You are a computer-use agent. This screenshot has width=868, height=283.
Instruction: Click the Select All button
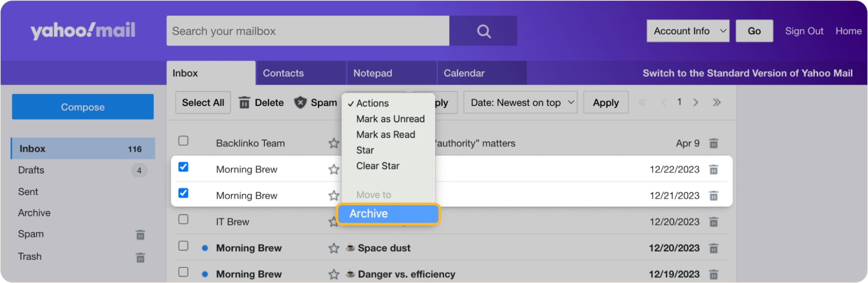203,102
